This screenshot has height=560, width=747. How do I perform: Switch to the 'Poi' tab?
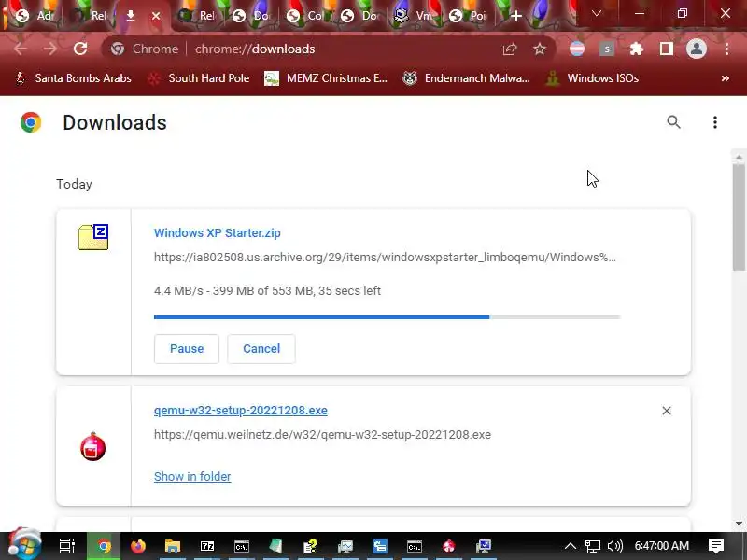(x=469, y=16)
